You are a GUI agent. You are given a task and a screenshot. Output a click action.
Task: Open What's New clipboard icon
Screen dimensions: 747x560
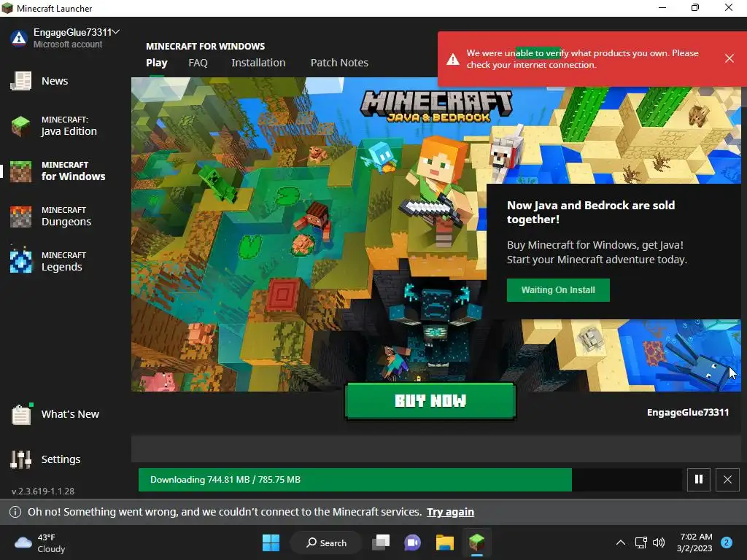[x=21, y=414]
